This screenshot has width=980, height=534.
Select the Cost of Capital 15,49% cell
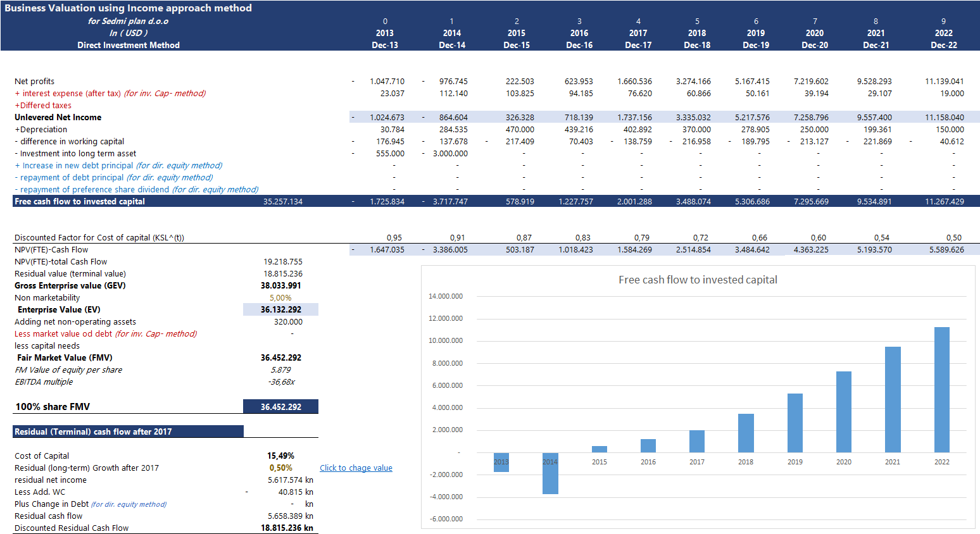280,456
